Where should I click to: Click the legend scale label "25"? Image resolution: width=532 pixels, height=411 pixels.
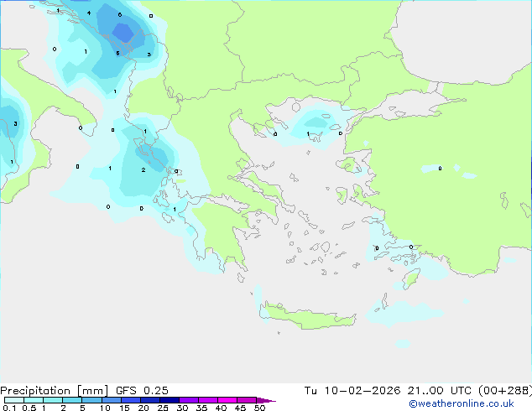pos(163,408)
